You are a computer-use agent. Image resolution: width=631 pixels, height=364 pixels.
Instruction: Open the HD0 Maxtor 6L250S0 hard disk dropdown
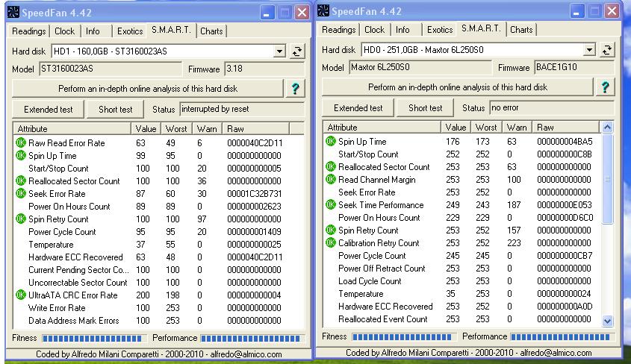(x=589, y=50)
